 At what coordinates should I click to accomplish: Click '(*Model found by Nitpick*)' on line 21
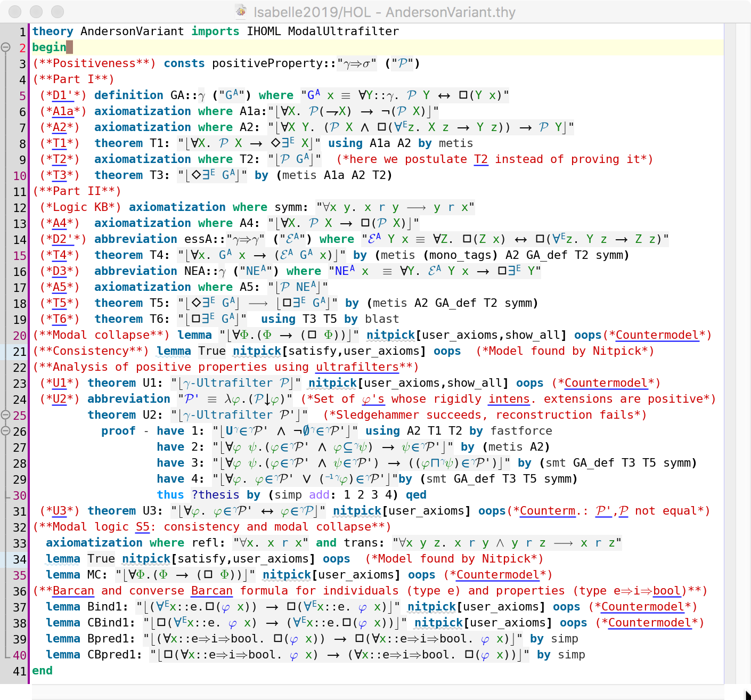(x=565, y=351)
